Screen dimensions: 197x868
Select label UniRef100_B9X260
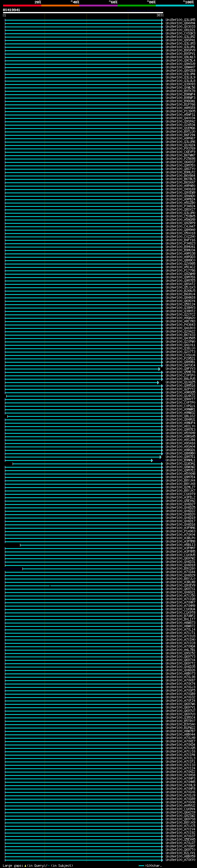pyautogui.click(x=180, y=569)
